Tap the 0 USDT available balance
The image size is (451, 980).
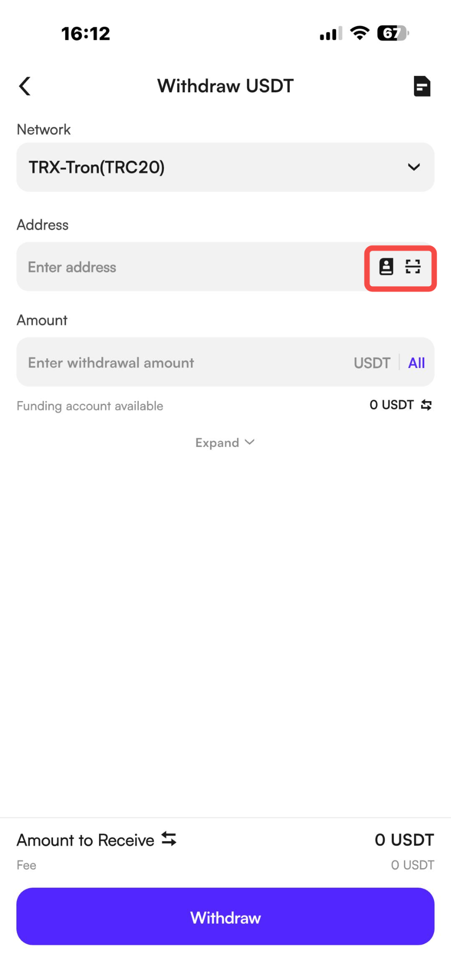392,405
